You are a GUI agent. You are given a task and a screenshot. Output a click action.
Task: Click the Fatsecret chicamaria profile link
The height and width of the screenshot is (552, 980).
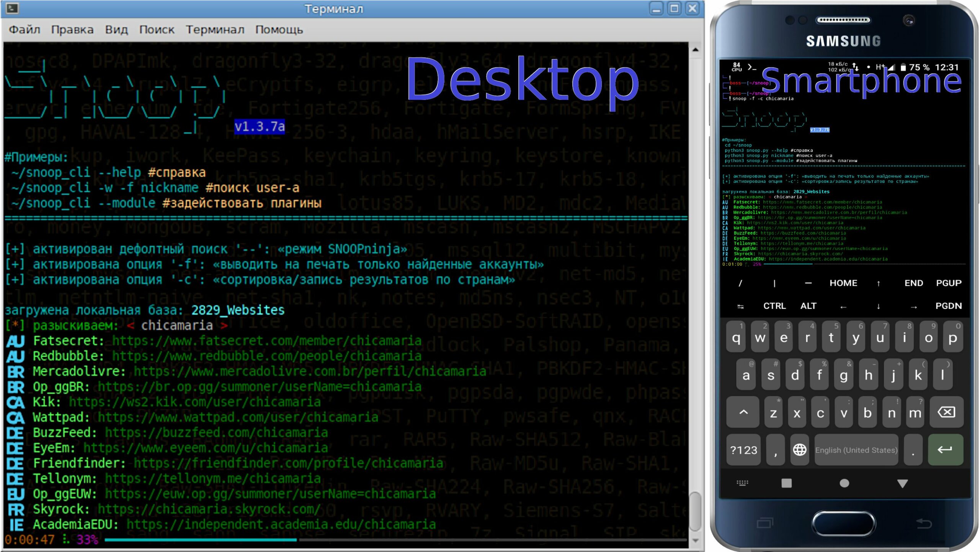pos(266,341)
